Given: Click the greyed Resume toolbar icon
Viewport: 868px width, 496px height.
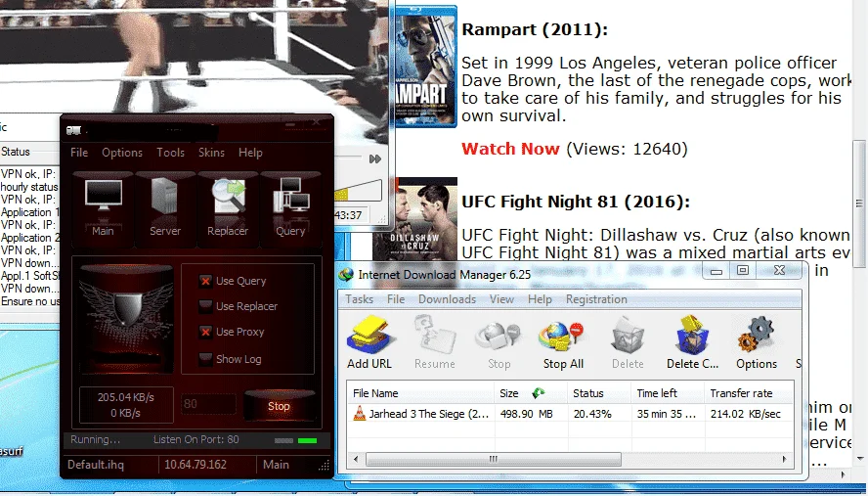Looking at the screenshot, I should [x=435, y=342].
